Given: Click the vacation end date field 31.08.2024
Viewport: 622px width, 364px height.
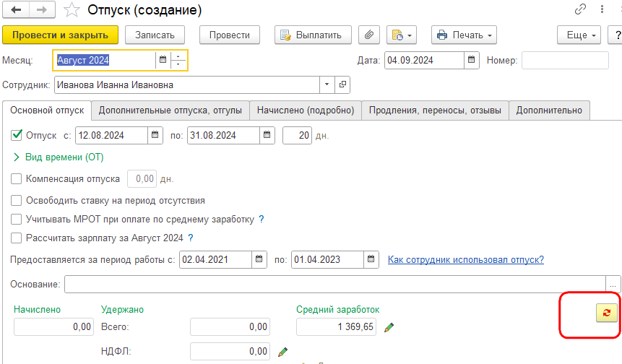Looking at the screenshot, I should (224, 135).
